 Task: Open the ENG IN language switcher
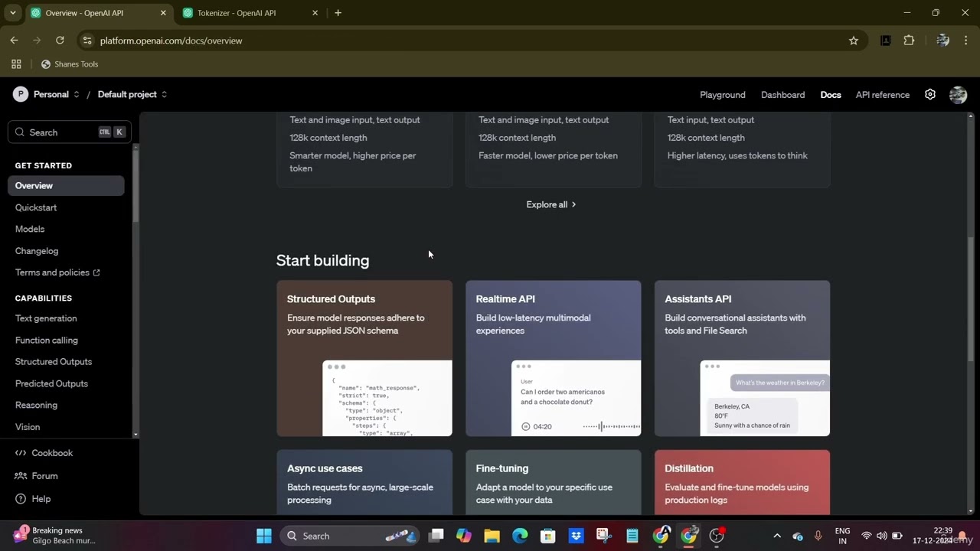(x=842, y=536)
